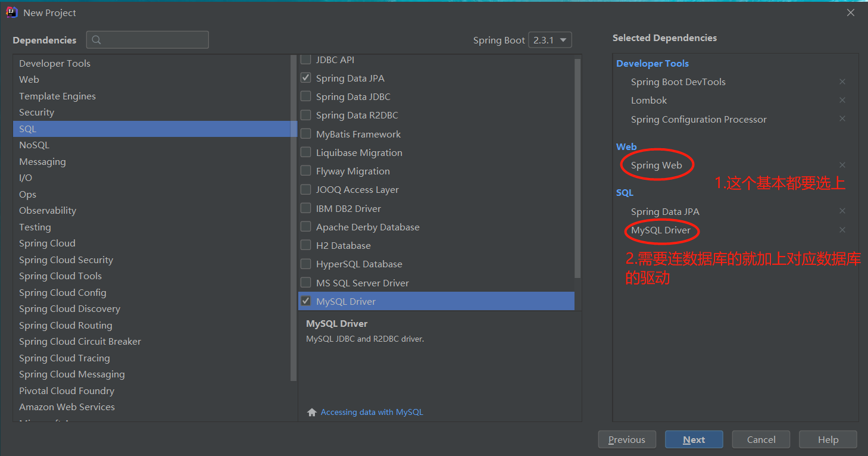The image size is (868, 456).
Task: Remove MySQL Driver from selected list
Action: coord(842,230)
